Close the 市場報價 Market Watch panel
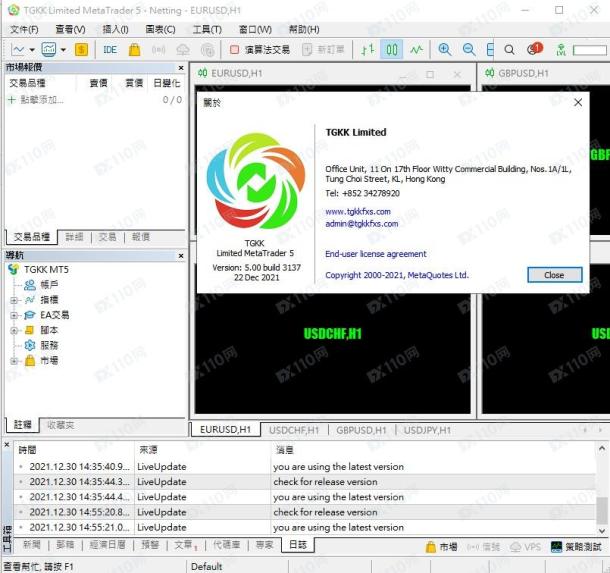This screenshot has height=573, width=610. pos(181,68)
